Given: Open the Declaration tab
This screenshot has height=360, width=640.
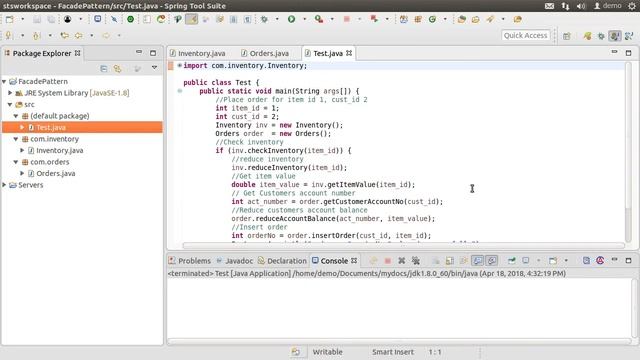Looking at the screenshot, I should (x=282, y=261).
